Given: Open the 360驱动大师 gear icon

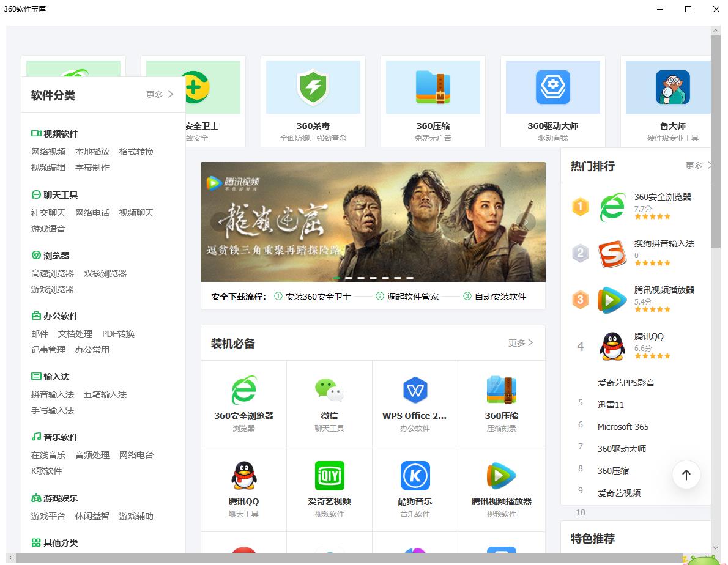Looking at the screenshot, I should 552,87.
